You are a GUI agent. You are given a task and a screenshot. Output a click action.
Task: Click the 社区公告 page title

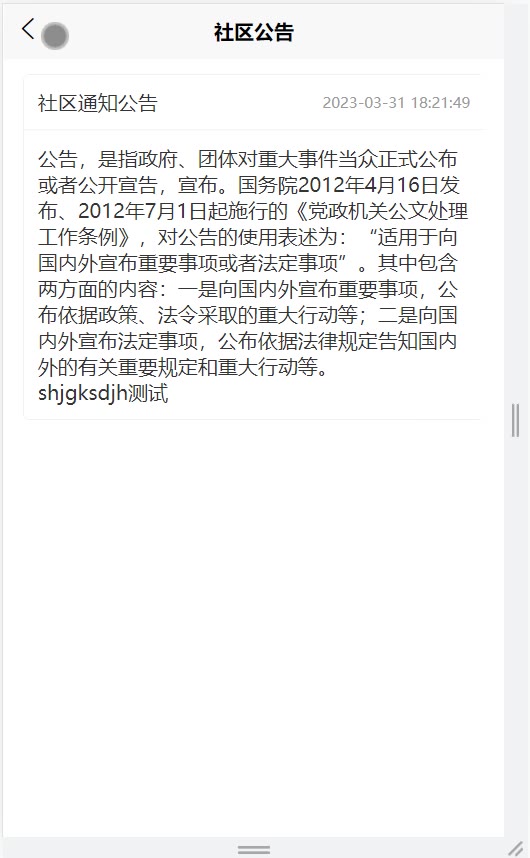pyautogui.click(x=254, y=32)
